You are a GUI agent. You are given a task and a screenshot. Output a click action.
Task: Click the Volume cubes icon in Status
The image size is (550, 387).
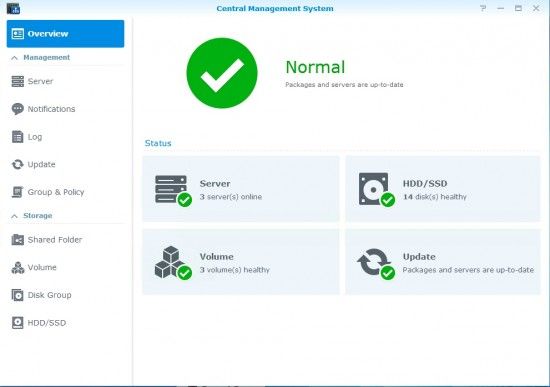[173, 263]
